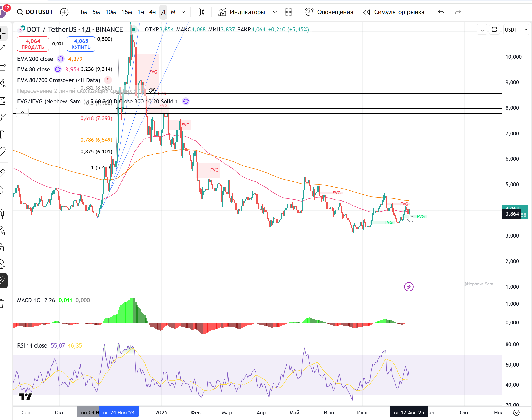The height and width of the screenshot is (420, 532).
Task: Toggle the market status green dot
Action: tap(134, 29)
